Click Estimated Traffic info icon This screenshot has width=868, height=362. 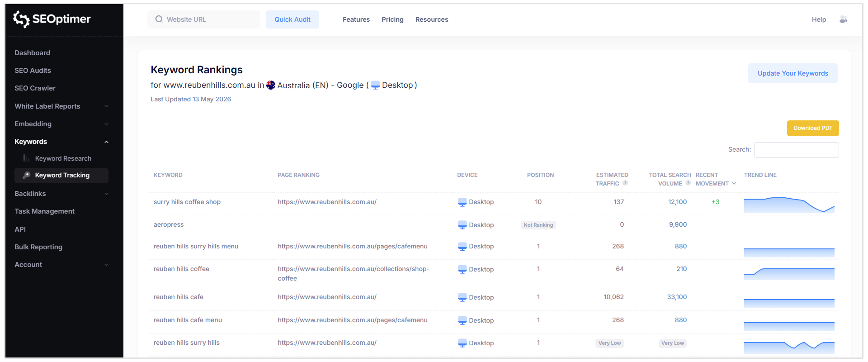(x=625, y=183)
